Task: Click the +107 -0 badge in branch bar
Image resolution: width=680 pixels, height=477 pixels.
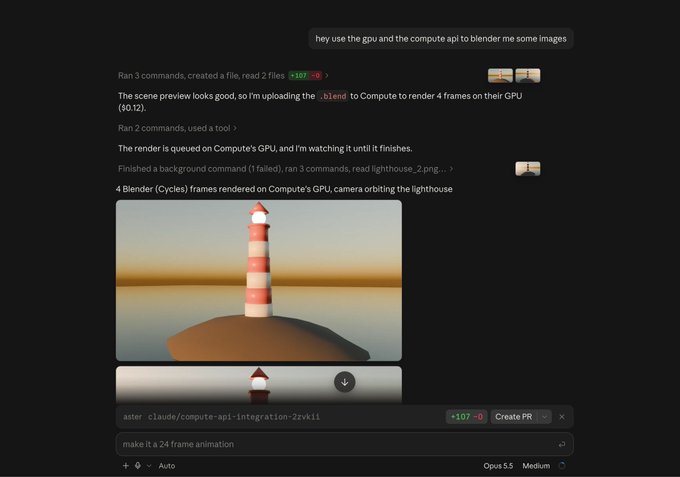Action: click(467, 417)
